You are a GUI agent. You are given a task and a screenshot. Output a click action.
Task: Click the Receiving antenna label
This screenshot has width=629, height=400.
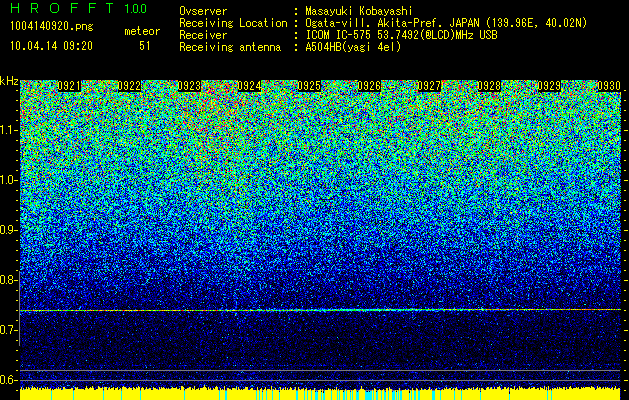coord(230,47)
